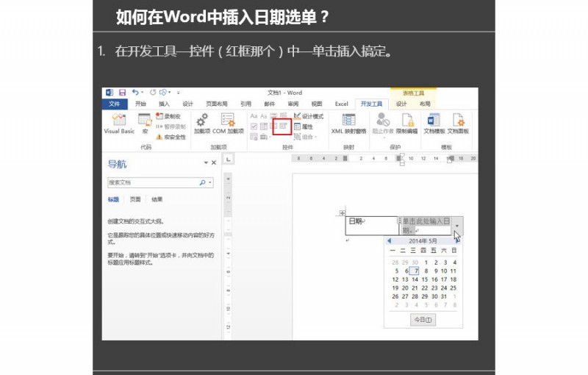Switch to the 插入 Insert tab

click(x=164, y=104)
